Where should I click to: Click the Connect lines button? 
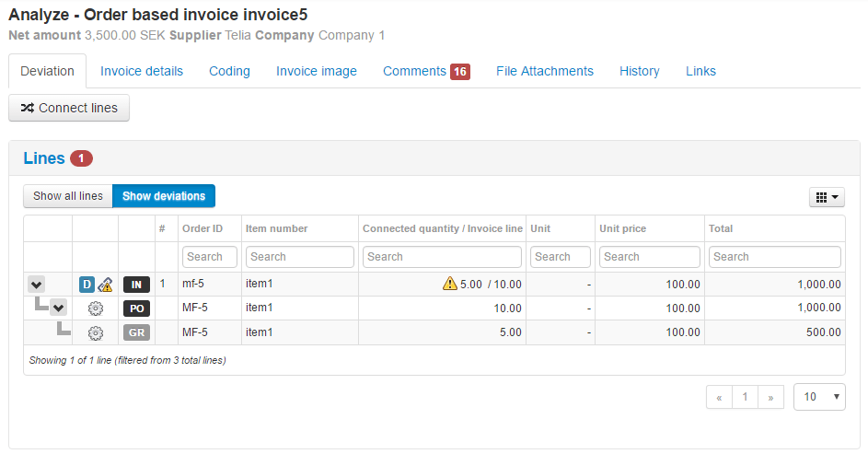(69, 108)
